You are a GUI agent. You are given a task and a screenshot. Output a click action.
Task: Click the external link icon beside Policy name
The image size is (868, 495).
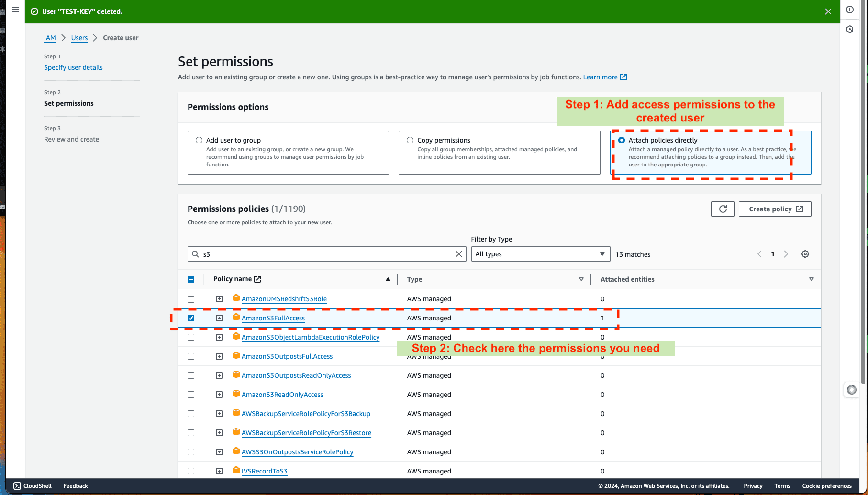[257, 279]
